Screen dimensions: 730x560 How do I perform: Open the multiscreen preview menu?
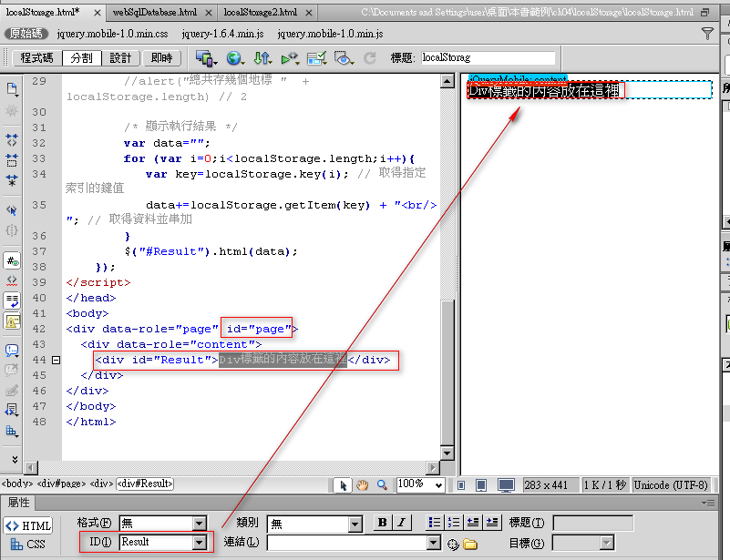click(x=206, y=58)
